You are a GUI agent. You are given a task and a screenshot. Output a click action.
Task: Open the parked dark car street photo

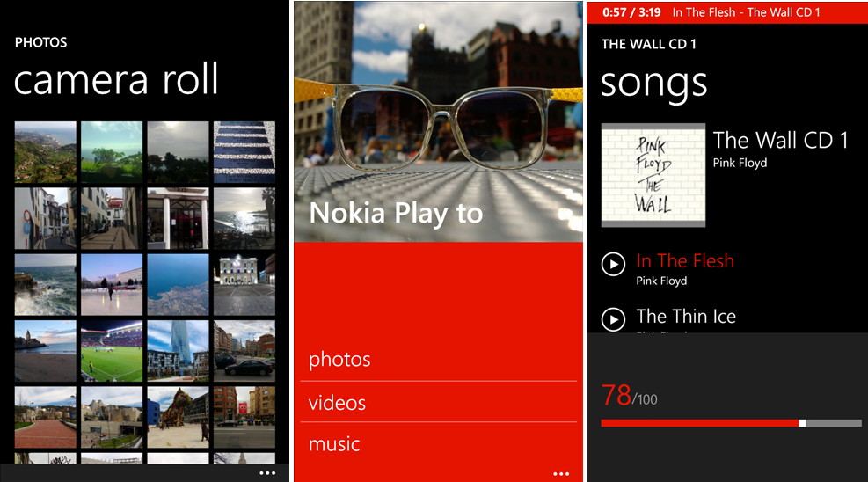[x=244, y=351]
